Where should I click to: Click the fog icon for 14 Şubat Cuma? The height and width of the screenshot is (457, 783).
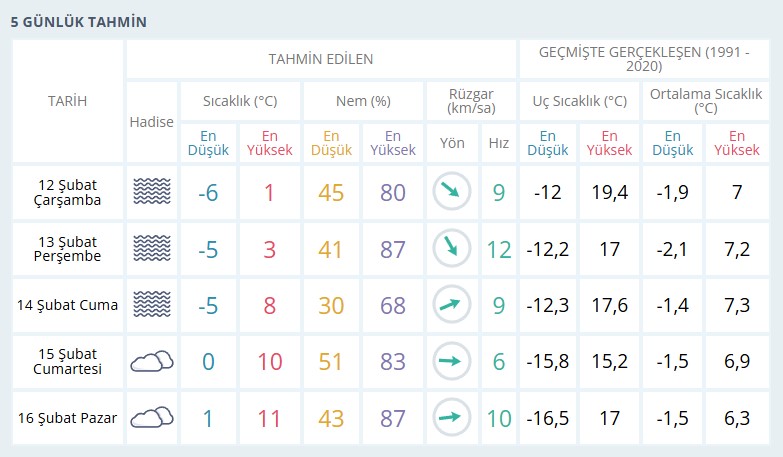[x=152, y=305]
